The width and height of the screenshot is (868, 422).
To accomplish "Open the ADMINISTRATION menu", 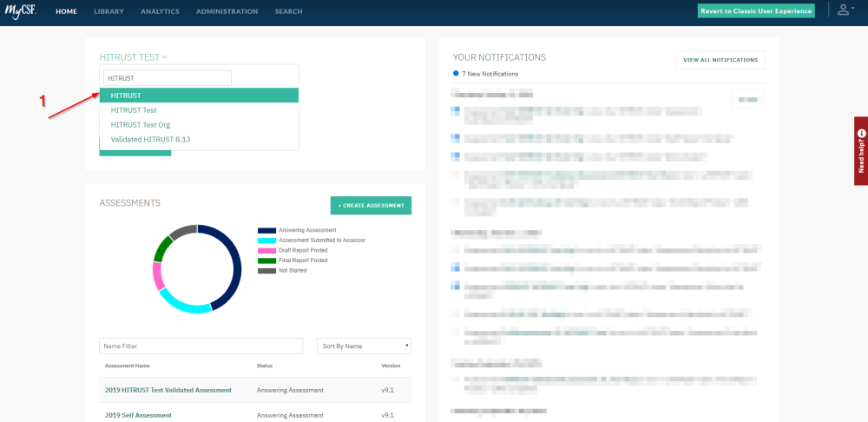I will (x=227, y=11).
